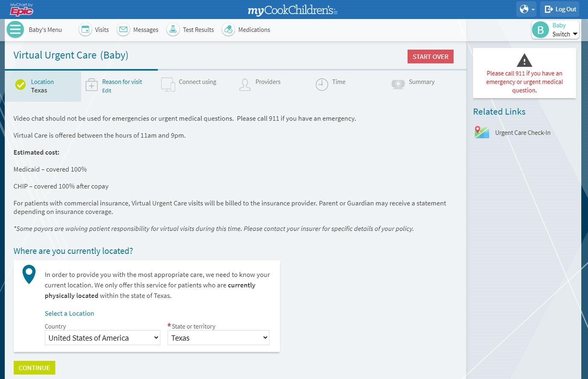
Task: Open the Messages envelope icon
Action: pos(123,30)
